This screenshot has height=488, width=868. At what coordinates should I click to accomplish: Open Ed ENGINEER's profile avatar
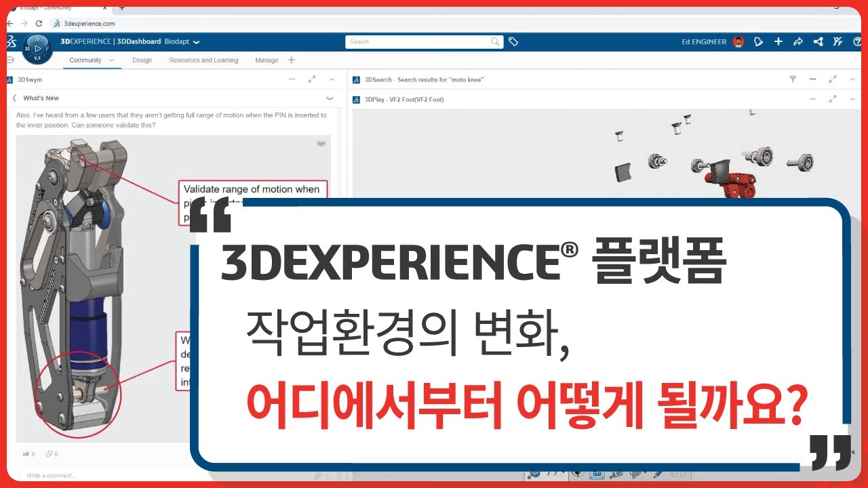click(738, 42)
